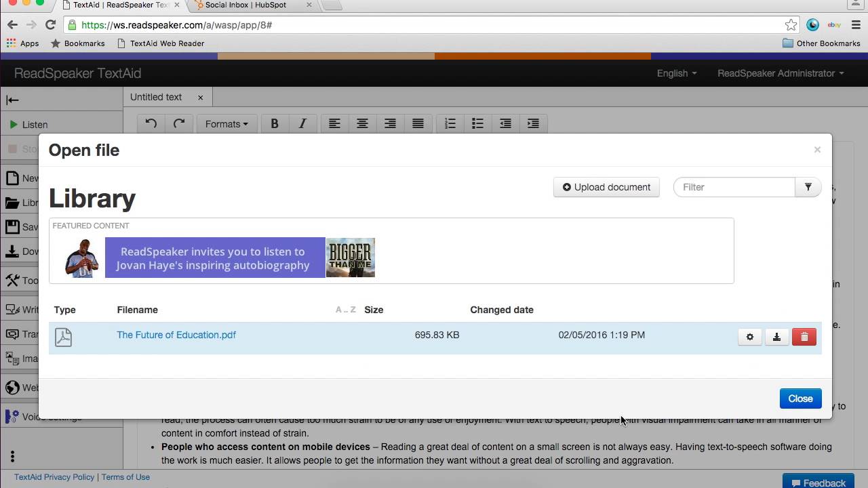Go back with browser back arrow
868x488 pixels.
point(12,25)
